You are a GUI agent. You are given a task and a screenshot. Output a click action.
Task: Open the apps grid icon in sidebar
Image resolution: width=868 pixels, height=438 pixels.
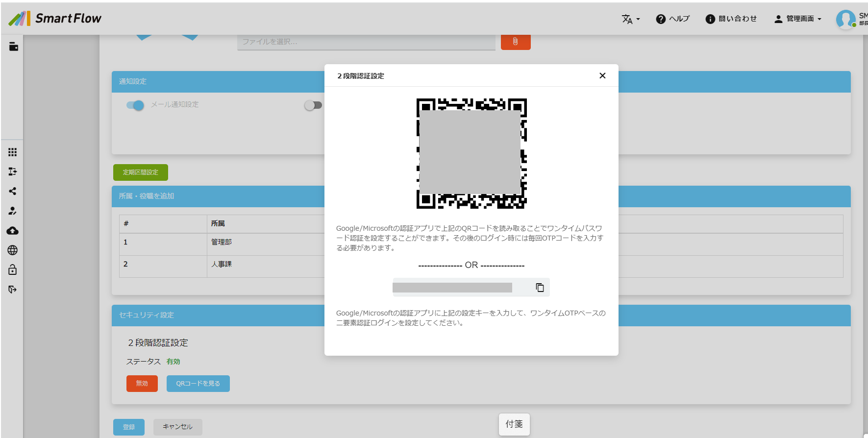click(13, 152)
